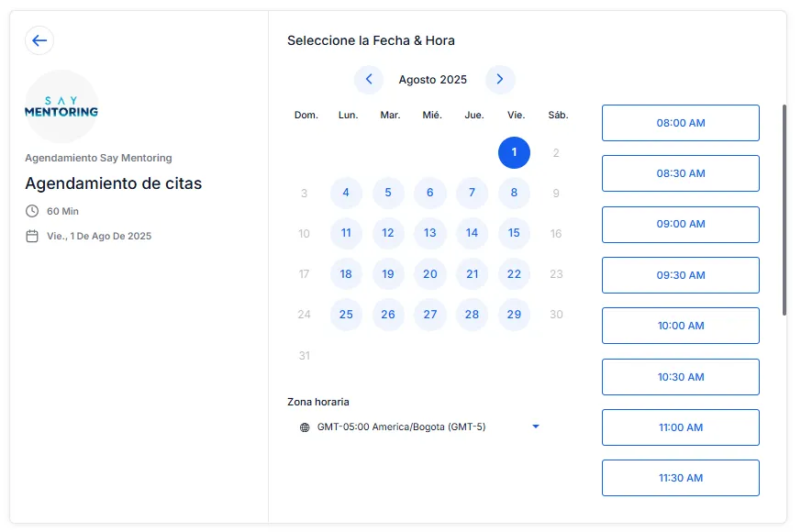Click August 4 on the calendar

pos(346,193)
